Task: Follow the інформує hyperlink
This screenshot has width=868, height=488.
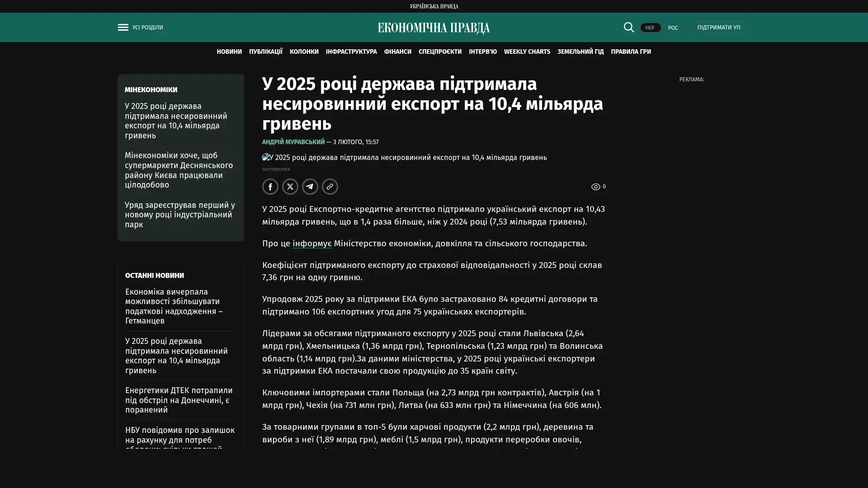Action: coord(312,244)
